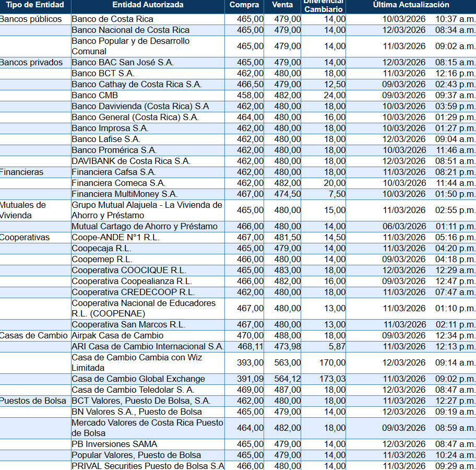The image size is (476, 470).
Task: Click the Compra column header
Action: coord(244,5)
